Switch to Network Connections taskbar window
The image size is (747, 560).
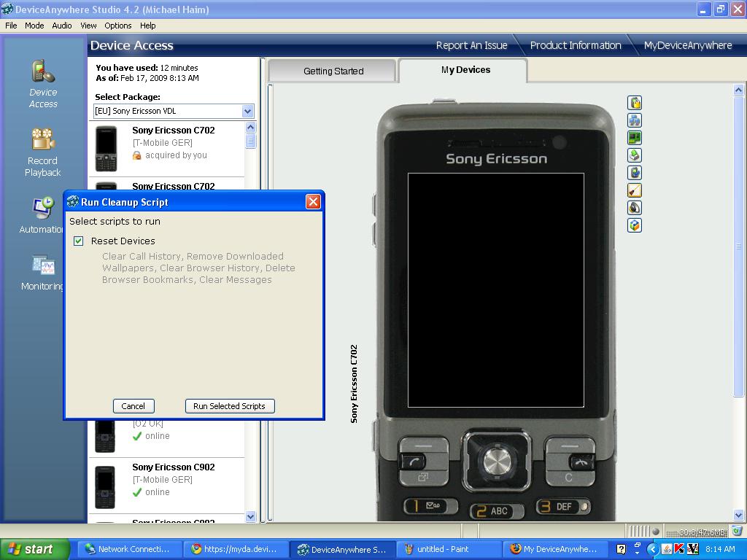pyautogui.click(x=130, y=549)
